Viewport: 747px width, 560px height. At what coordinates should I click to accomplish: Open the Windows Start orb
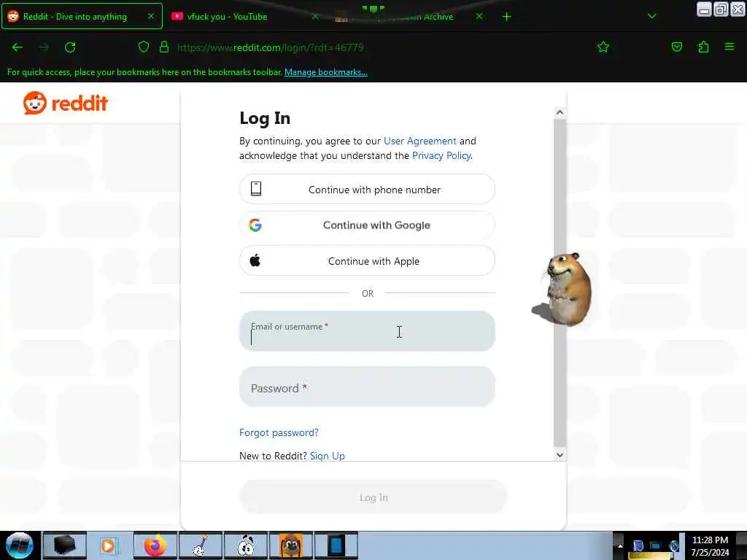tap(20, 545)
